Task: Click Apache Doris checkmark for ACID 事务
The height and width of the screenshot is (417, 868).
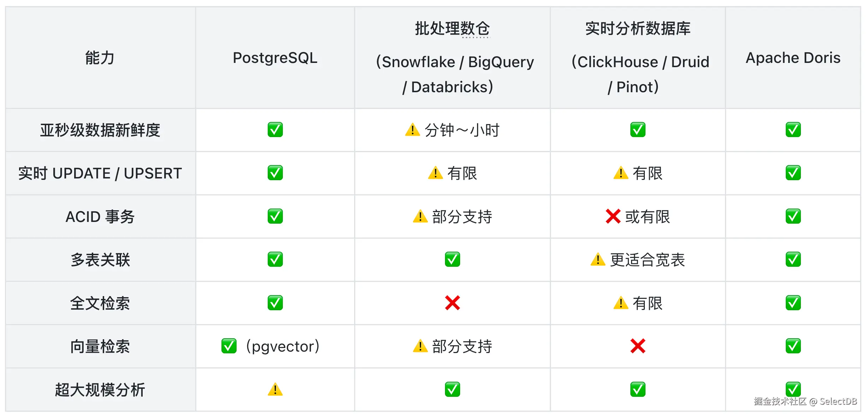Action: coord(793,216)
